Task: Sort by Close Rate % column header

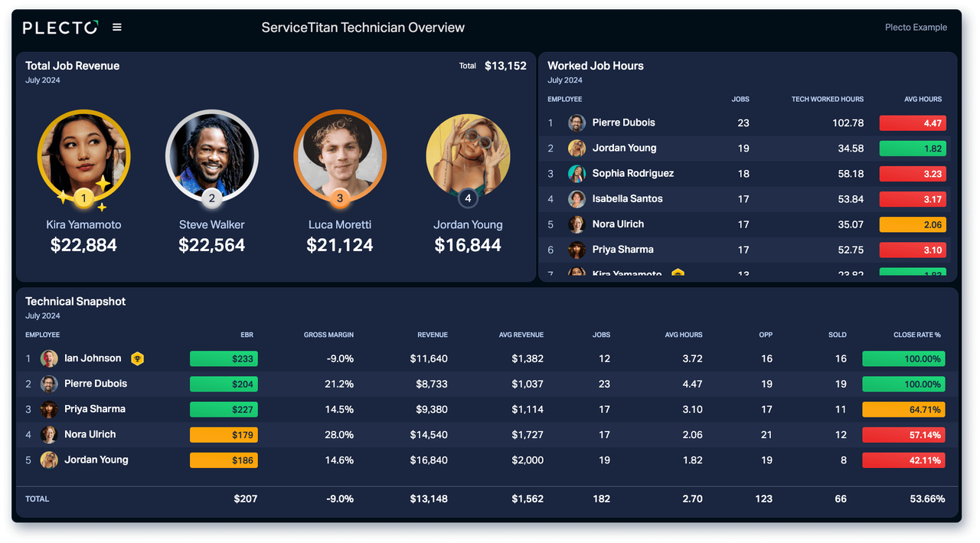Action: pos(916,335)
